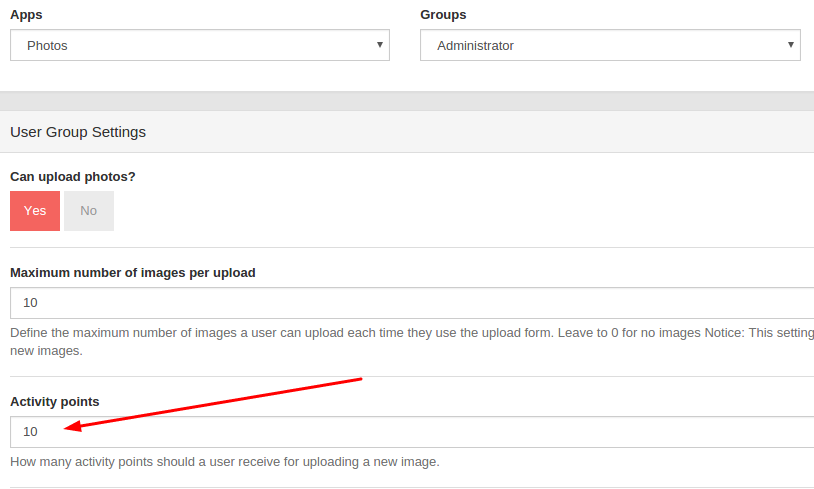This screenshot has height=489, width=814.
Task: Click the help text about maximum images per upload
Action: click(400, 332)
